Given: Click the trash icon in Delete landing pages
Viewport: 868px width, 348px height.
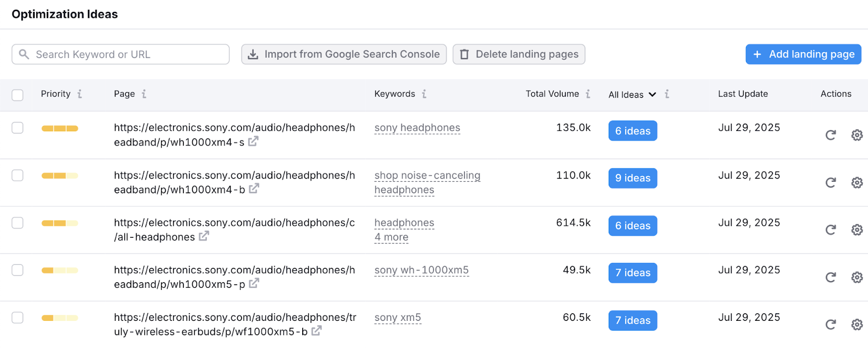Looking at the screenshot, I should (465, 54).
